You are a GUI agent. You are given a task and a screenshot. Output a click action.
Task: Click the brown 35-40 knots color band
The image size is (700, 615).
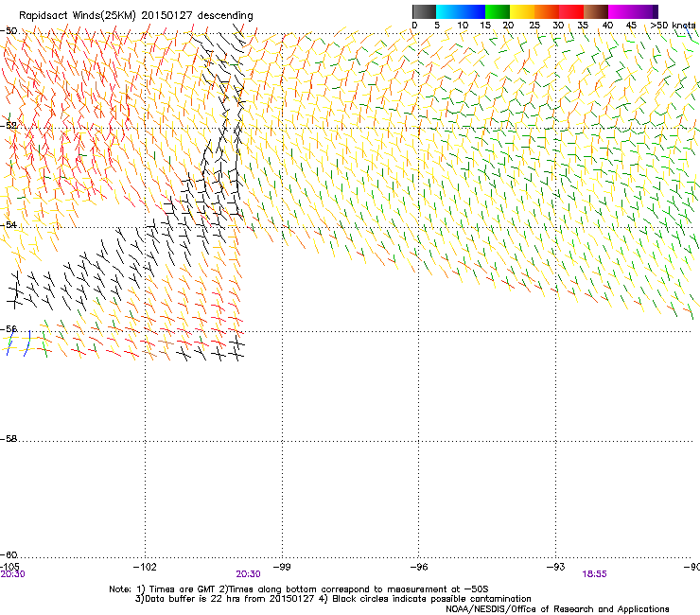click(x=596, y=11)
